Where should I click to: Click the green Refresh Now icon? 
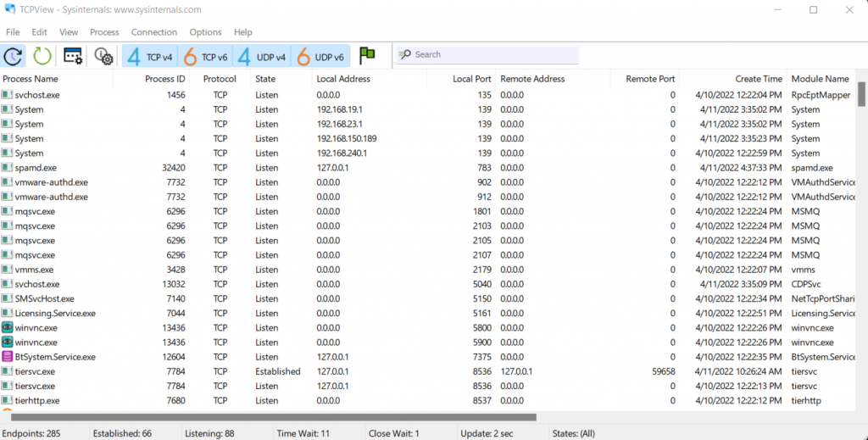point(42,55)
